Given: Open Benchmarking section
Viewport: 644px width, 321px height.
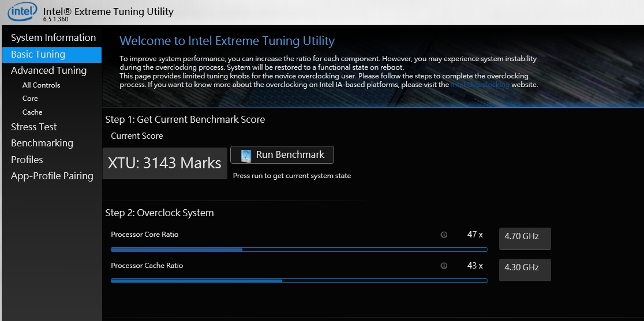Looking at the screenshot, I should click(42, 143).
